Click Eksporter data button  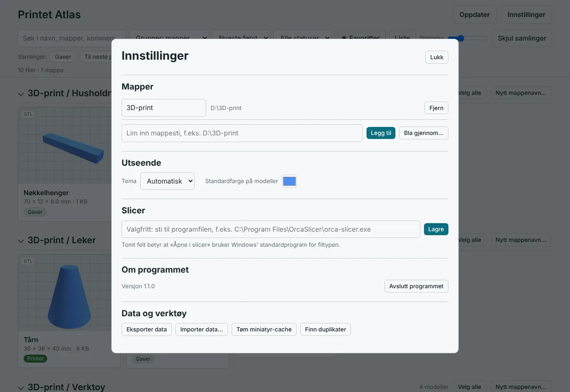[147, 330]
